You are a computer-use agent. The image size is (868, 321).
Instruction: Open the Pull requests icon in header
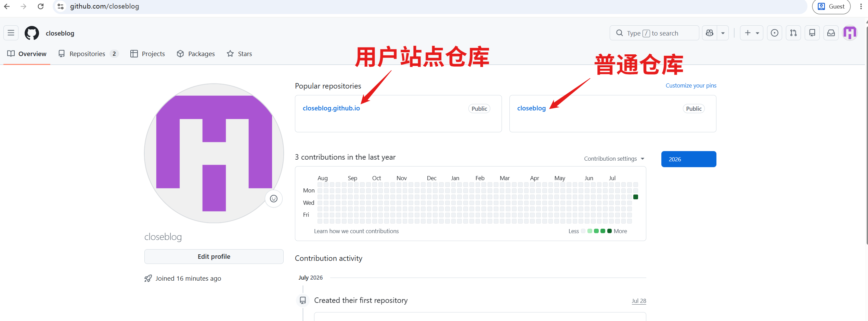point(793,33)
